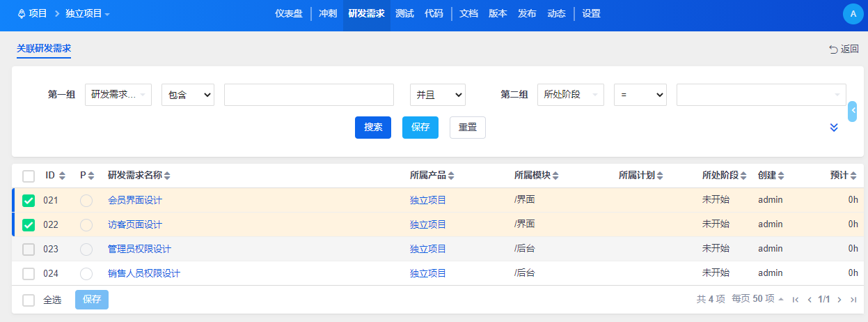Open the 包含 operator dropdown
This screenshot has height=322, width=868.
coord(187,95)
